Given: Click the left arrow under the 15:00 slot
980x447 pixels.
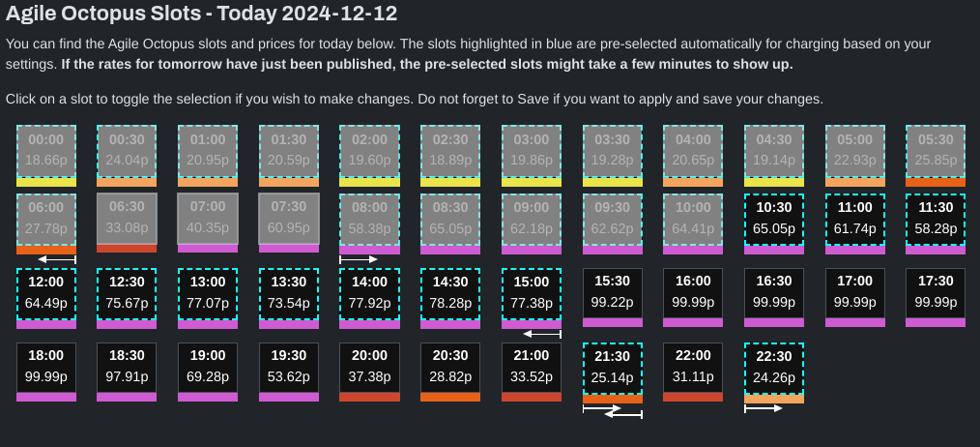Looking at the screenshot, I should pyautogui.click(x=542, y=334).
